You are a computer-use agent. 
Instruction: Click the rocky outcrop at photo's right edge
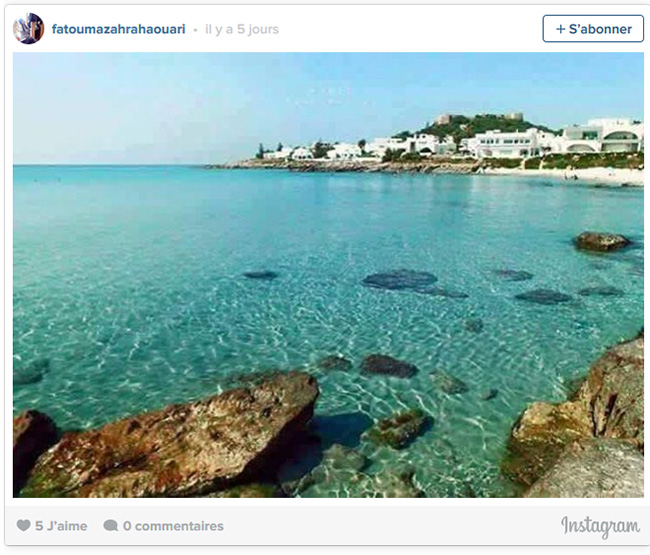click(580, 419)
